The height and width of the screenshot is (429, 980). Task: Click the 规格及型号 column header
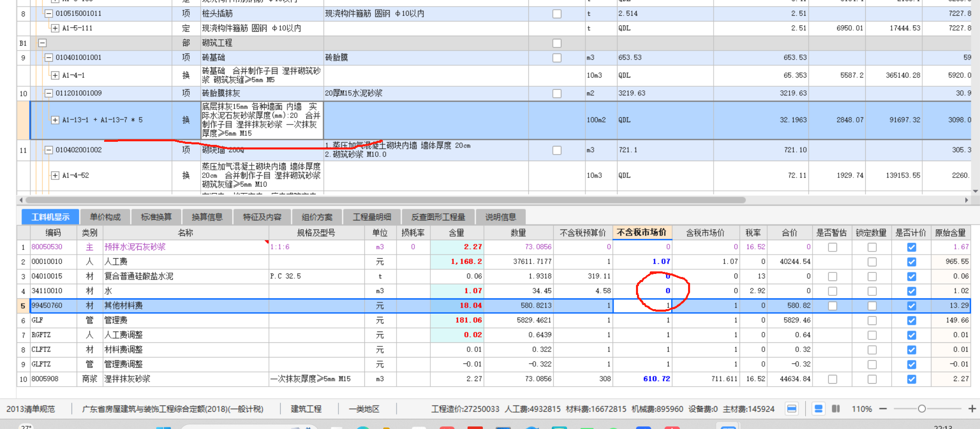coord(316,233)
